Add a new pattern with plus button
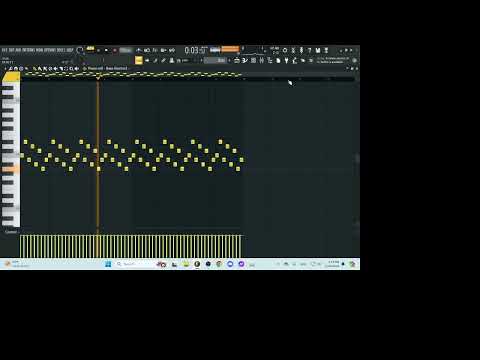This screenshot has width=480, height=360. coord(229,60)
